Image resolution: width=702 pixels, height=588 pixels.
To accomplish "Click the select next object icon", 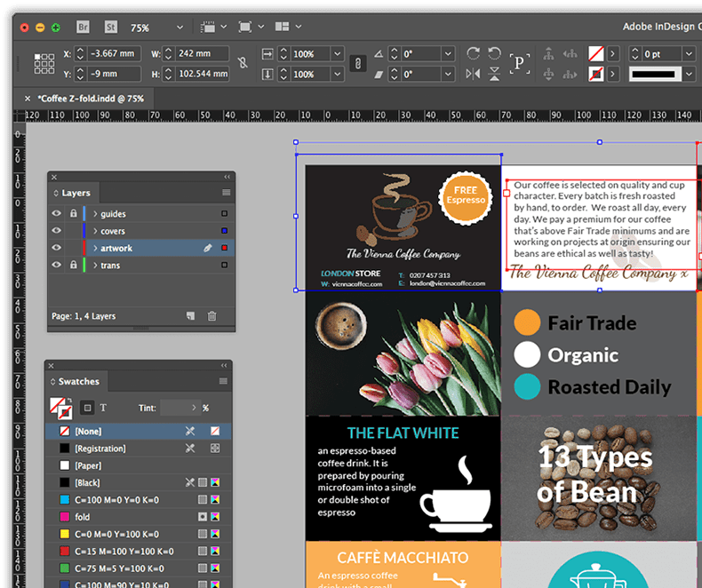I will click(x=570, y=74).
